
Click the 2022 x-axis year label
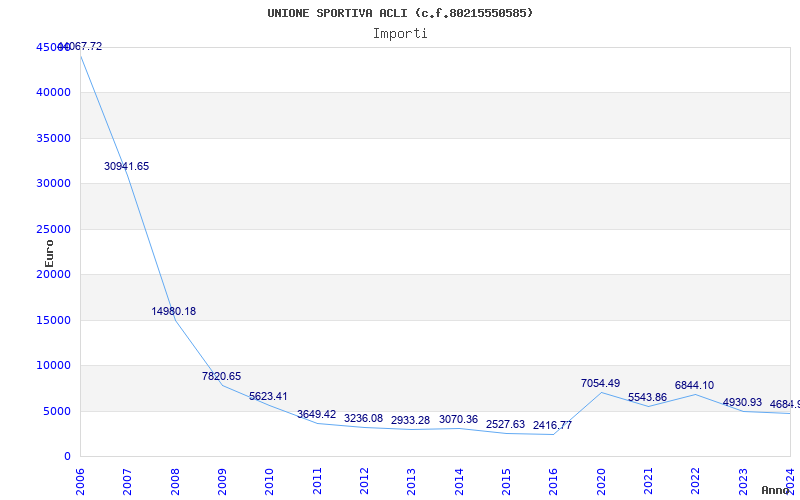[x=694, y=481]
